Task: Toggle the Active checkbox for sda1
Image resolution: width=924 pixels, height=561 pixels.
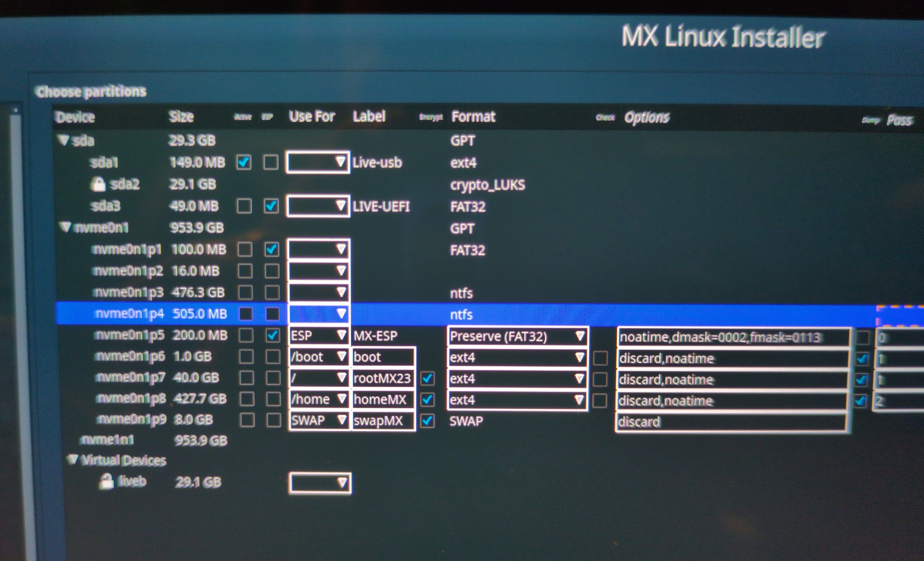Action: 244,162
